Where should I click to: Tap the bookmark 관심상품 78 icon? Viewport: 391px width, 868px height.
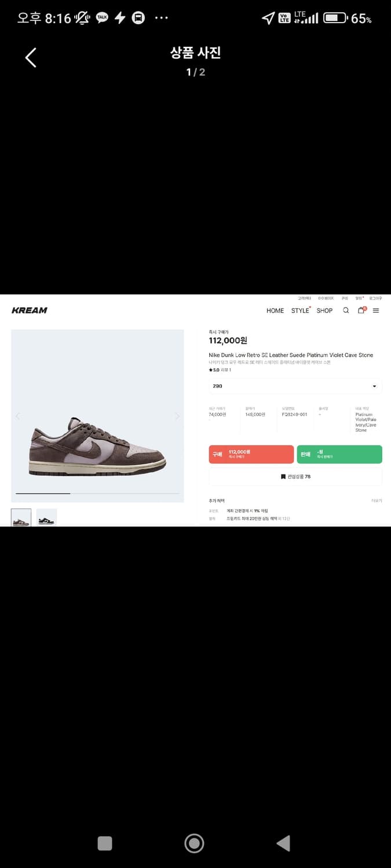pyautogui.click(x=283, y=477)
